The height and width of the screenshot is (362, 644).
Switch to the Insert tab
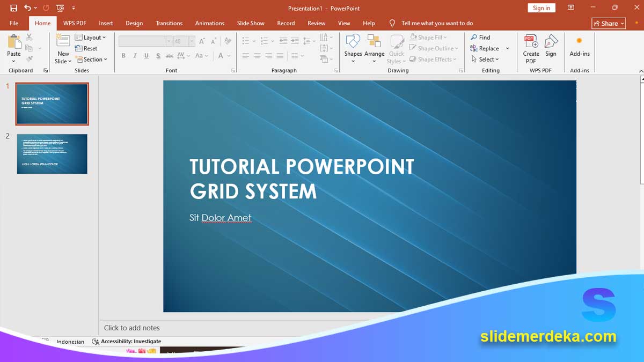tap(106, 23)
